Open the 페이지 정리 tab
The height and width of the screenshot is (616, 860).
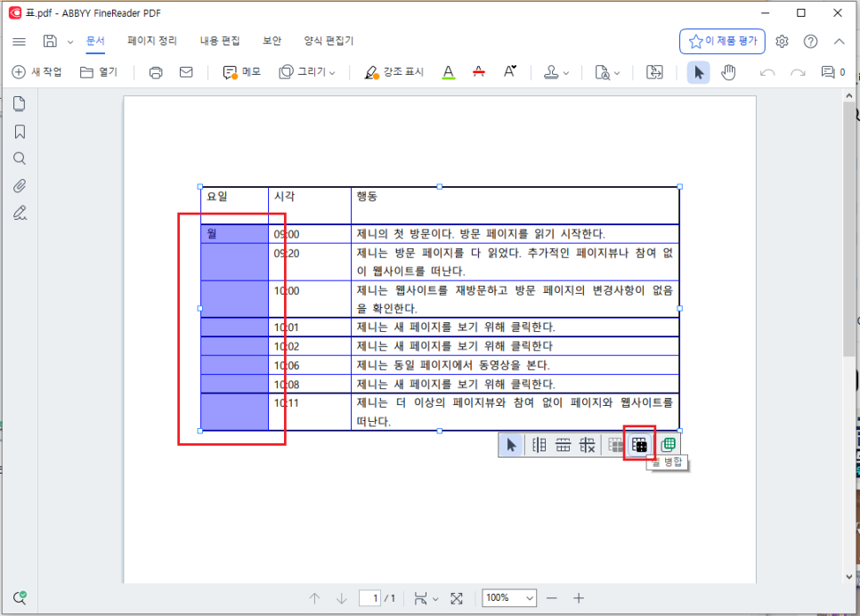point(152,41)
